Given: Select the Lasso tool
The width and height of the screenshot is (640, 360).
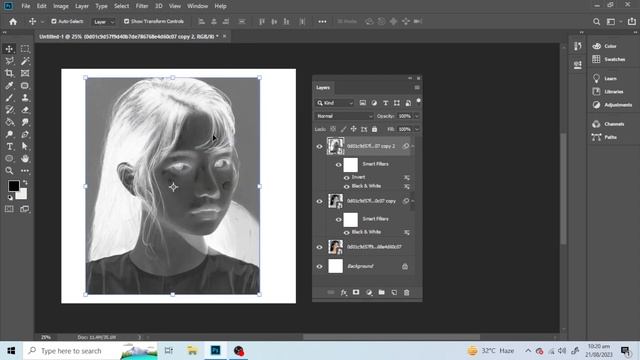Looking at the screenshot, I should 9,61.
